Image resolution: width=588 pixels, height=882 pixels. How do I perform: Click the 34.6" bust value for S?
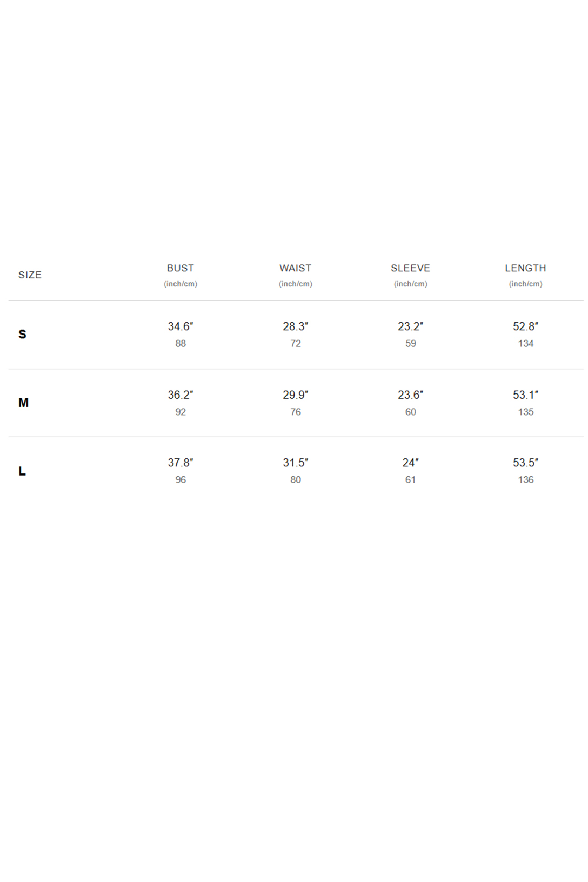(x=181, y=326)
